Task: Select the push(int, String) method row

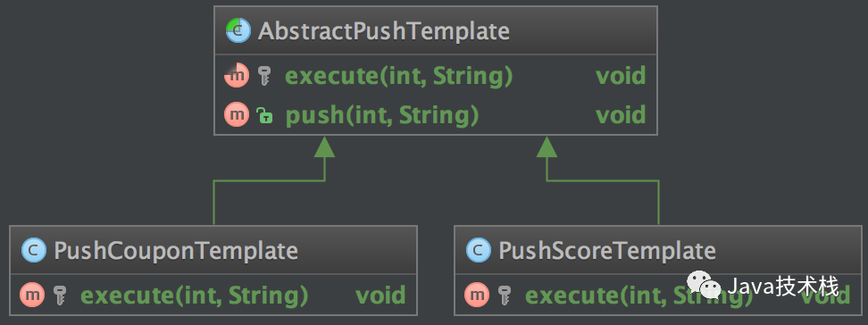Action: (x=436, y=115)
